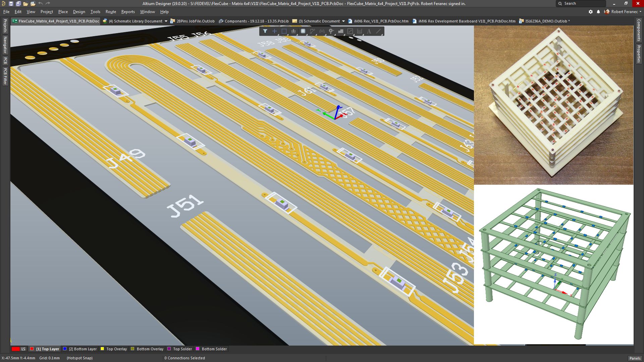
Task: Select the rectangular selection tool
Action: pyautogui.click(x=284, y=31)
